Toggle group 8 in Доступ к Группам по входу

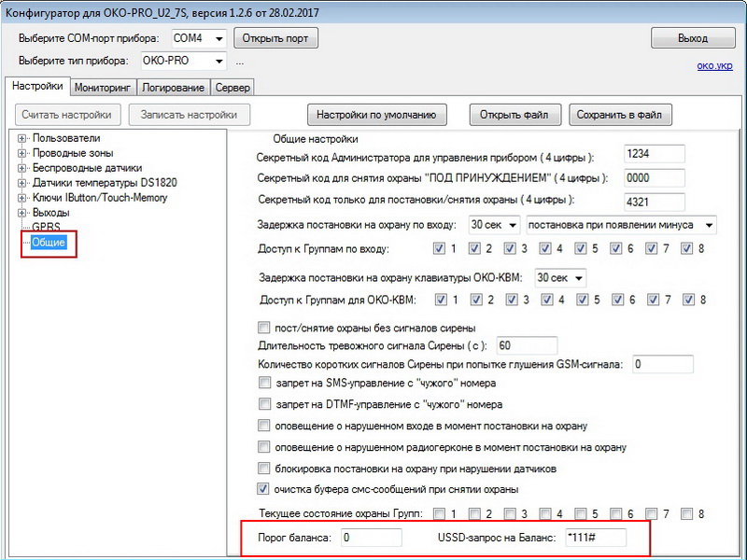click(x=686, y=248)
